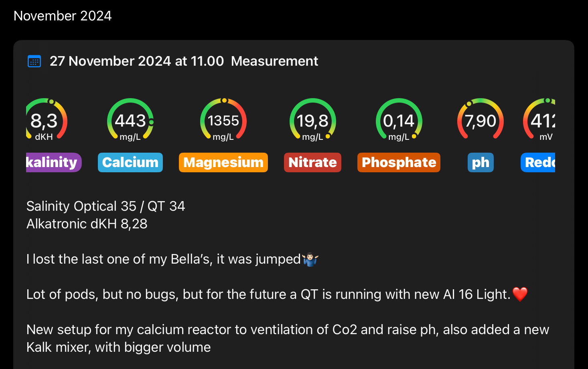Click the red heart emoji
This screenshot has width=588, height=369.
[x=520, y=294]
